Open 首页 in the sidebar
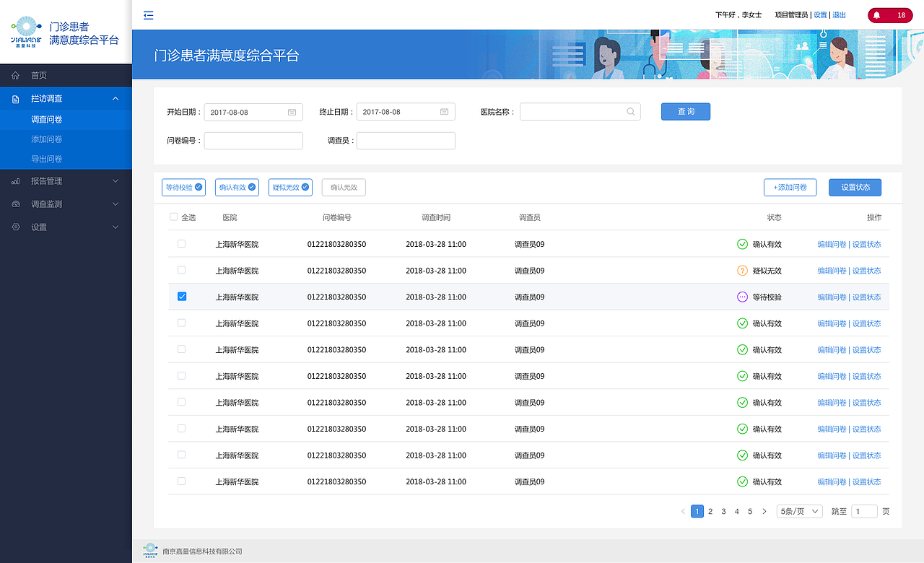924x563 pixels. click(66, 76)
